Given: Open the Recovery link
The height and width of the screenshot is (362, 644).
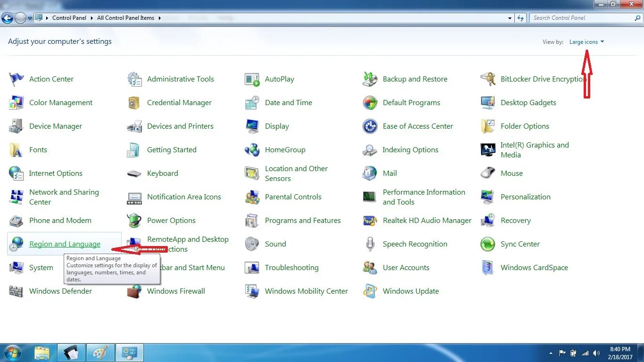Looking at the screenshot, I should pyautogui.click(x=516, y=221).
